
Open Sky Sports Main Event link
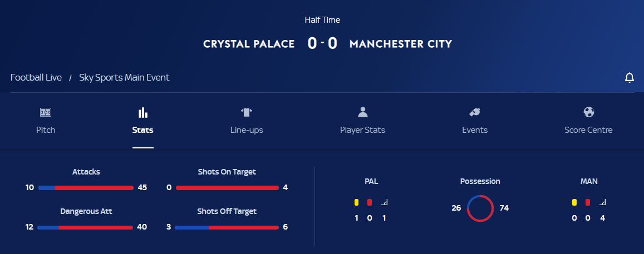tap(124, 78)
